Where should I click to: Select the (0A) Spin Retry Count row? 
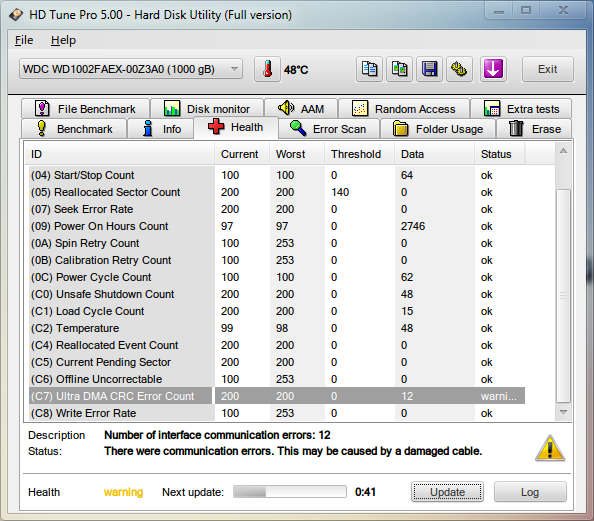point(277,243)
